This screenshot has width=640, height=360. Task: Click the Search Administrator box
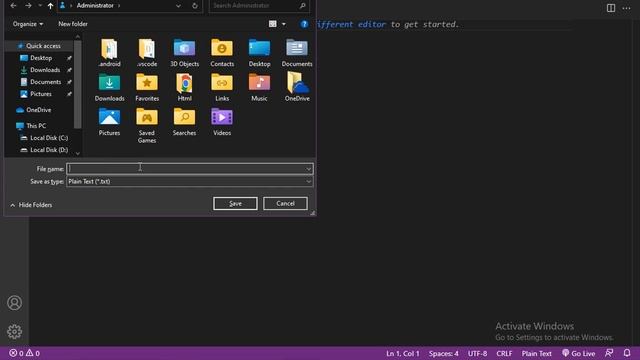(258, 6)
